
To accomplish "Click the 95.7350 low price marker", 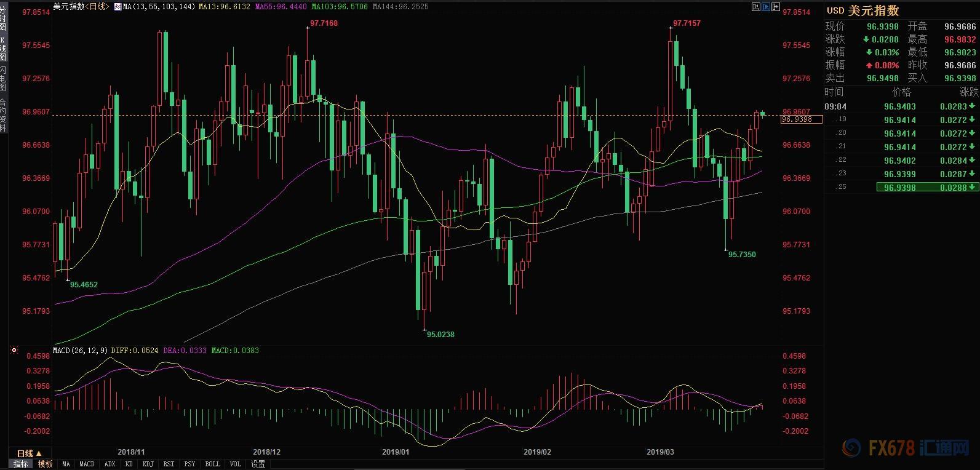I will [742, 255].
